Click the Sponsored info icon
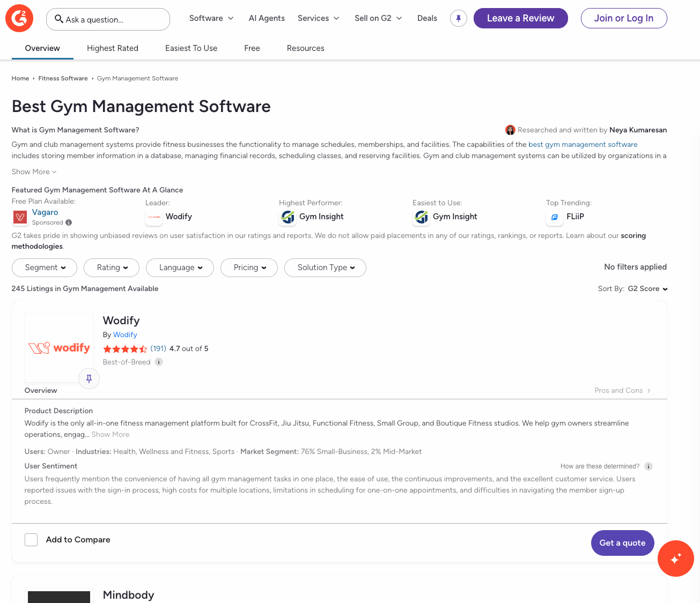 click(x=69, y=222)
